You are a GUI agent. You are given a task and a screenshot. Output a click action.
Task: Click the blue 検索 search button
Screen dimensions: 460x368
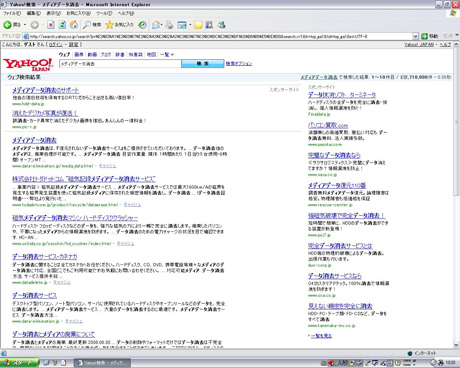click(203, 64)
